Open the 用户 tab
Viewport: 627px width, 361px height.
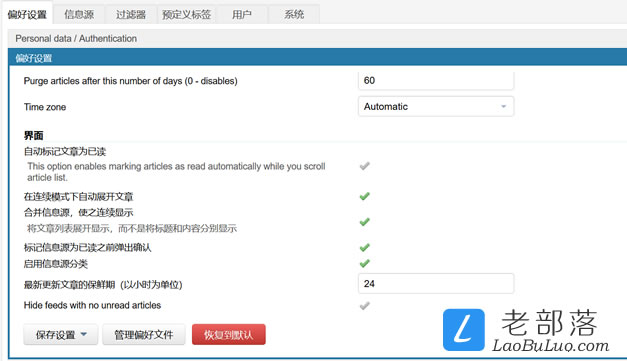pos(242,14)
